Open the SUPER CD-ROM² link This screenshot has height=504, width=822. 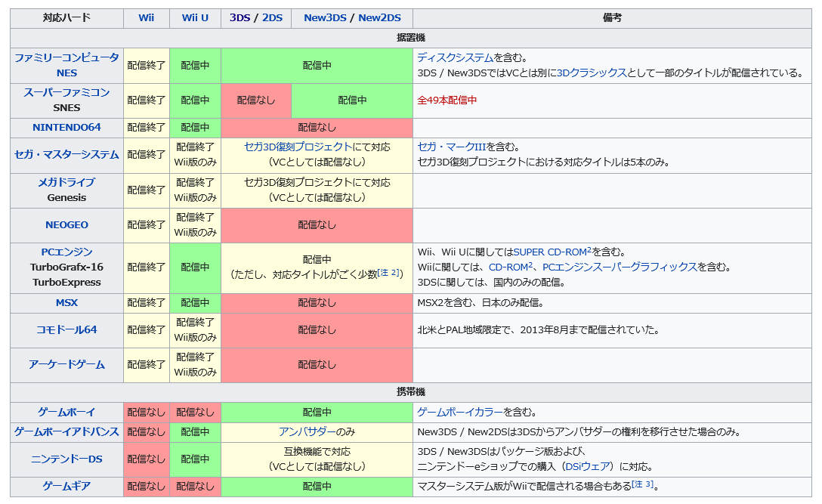click(x=552, y=252)
